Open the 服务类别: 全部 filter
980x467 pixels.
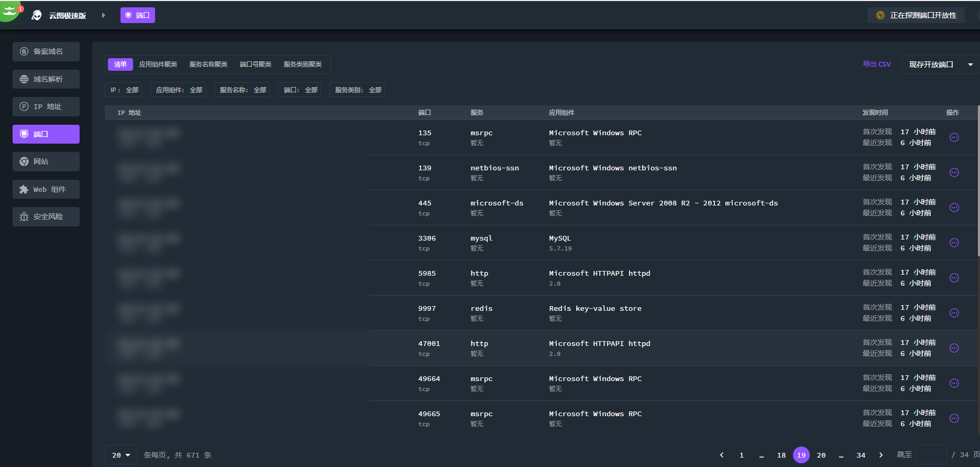[358, 90]
